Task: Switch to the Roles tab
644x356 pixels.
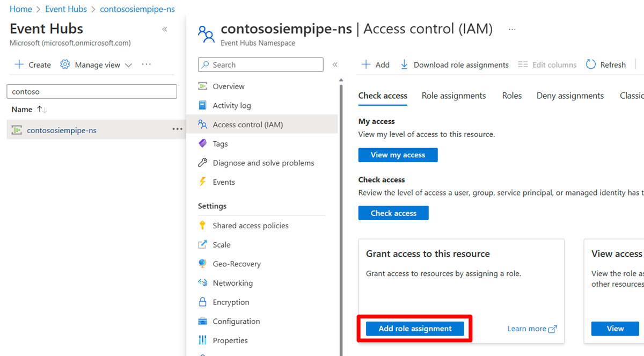Action: (512, 96)
